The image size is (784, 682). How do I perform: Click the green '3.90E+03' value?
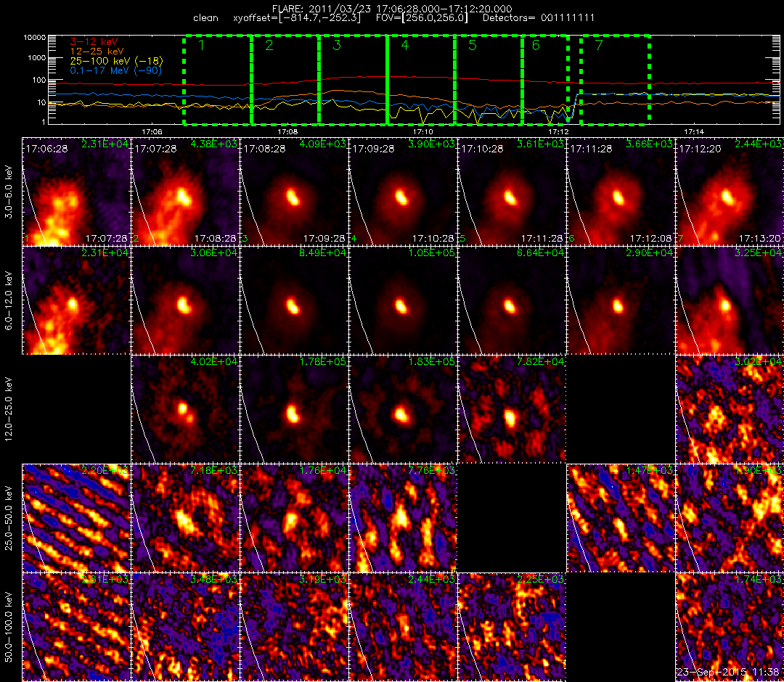432,144
